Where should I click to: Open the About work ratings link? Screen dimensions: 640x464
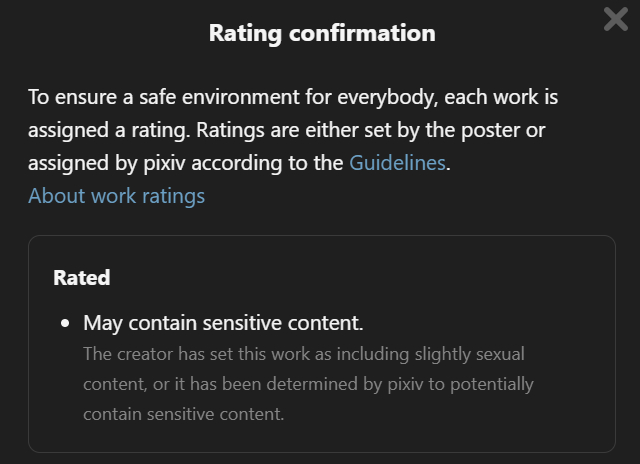point(116,196)
